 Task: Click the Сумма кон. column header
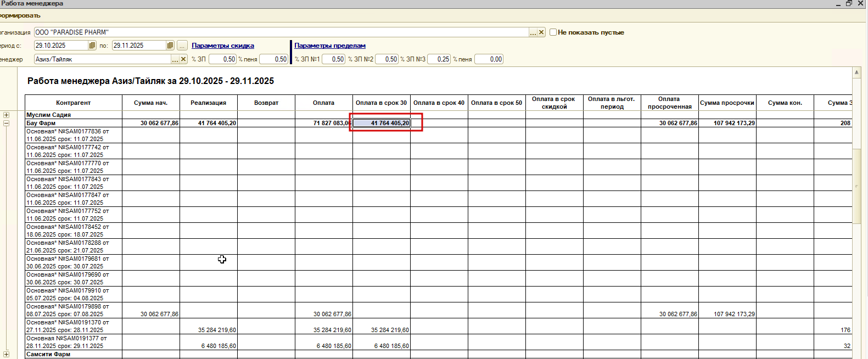coord(785,103)
